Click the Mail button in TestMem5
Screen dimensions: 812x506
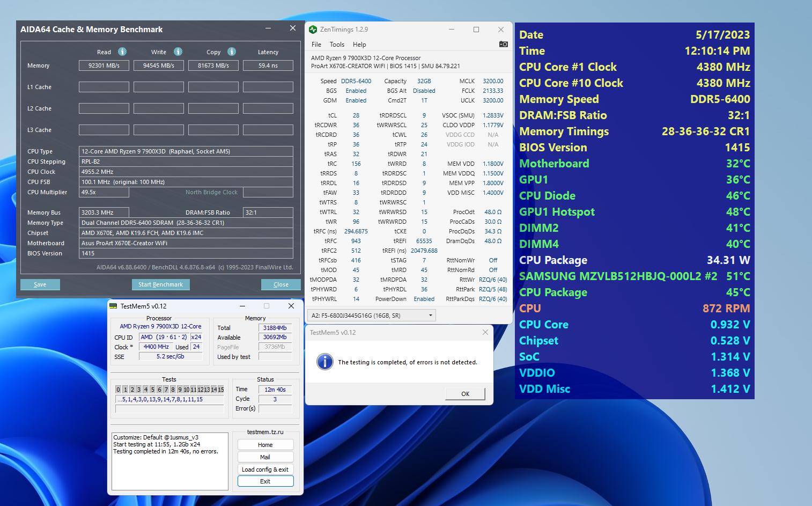265,457
